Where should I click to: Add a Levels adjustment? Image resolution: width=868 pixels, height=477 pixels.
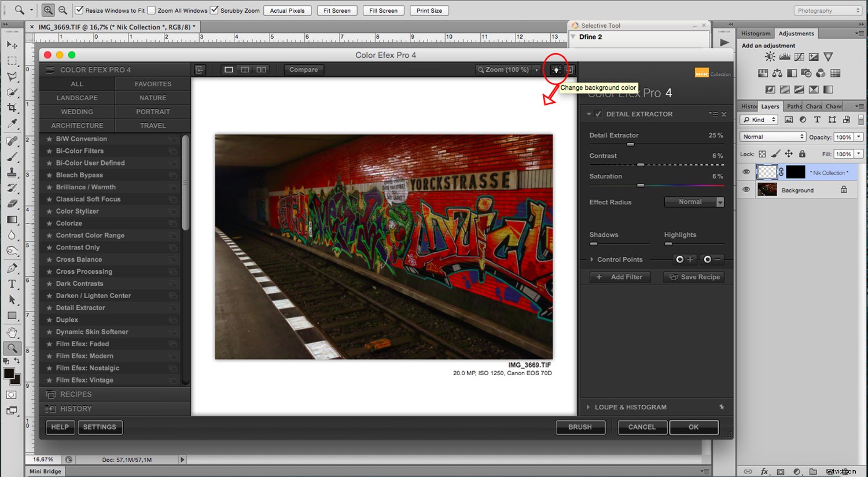784,56
